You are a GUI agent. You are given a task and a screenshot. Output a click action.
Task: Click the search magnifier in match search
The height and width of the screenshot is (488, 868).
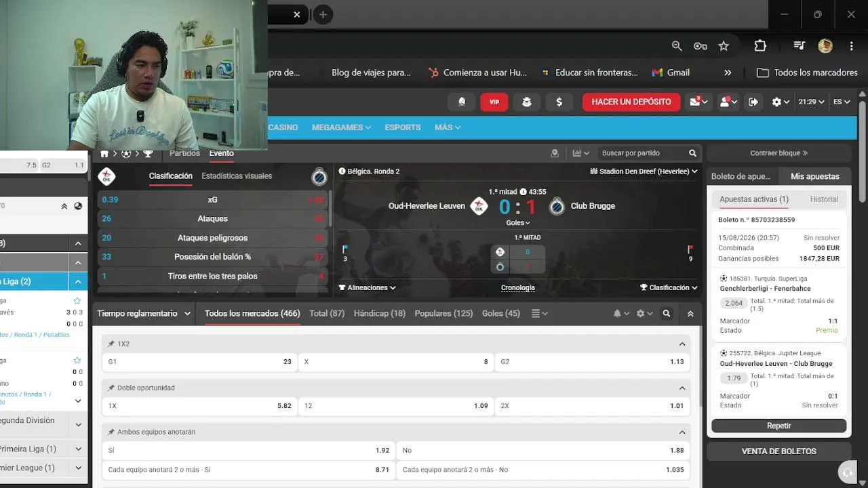point(692,153)
